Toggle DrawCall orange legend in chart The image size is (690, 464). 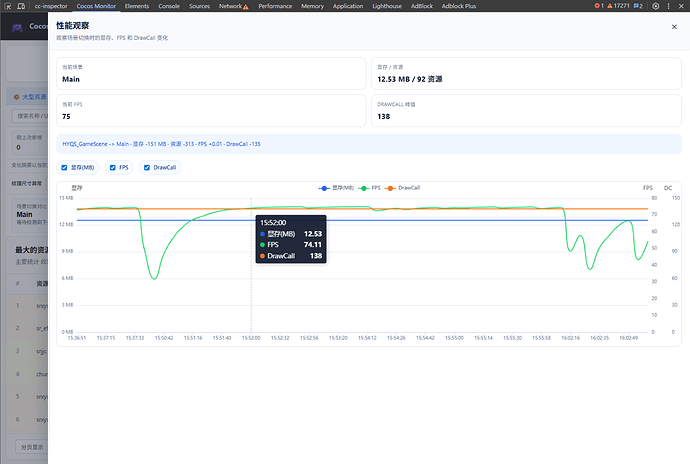[x=403, y=188]
